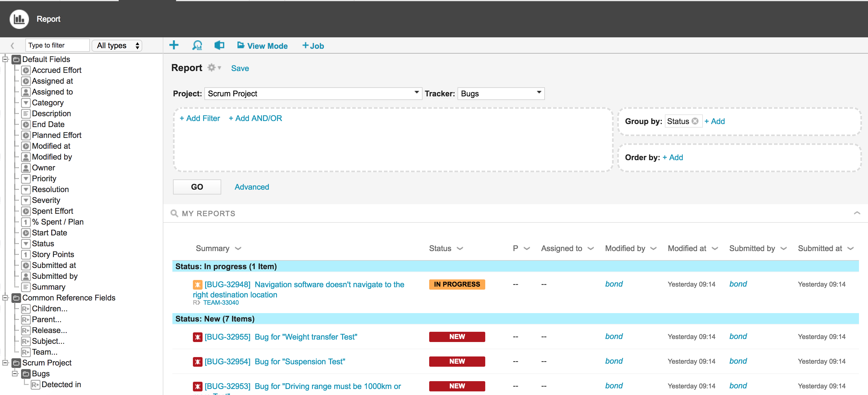Click + Add Filter

click(x=200, y=118)
